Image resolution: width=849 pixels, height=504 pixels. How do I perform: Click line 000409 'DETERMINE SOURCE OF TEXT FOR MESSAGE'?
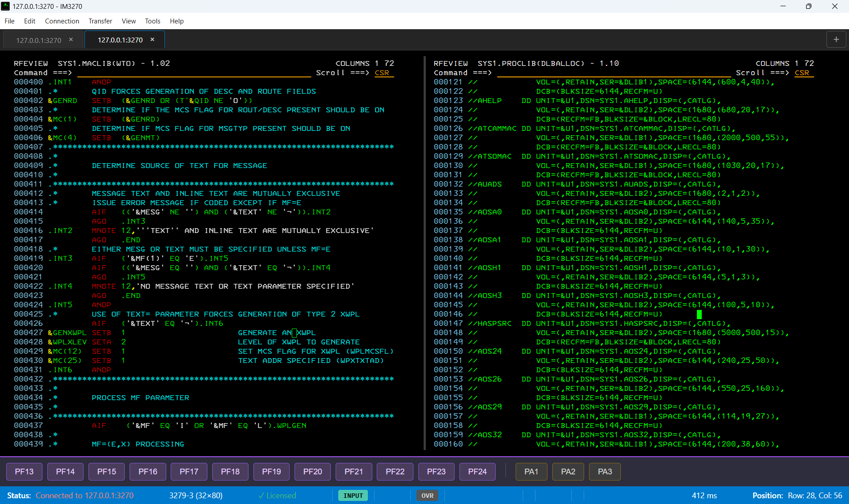180,165
